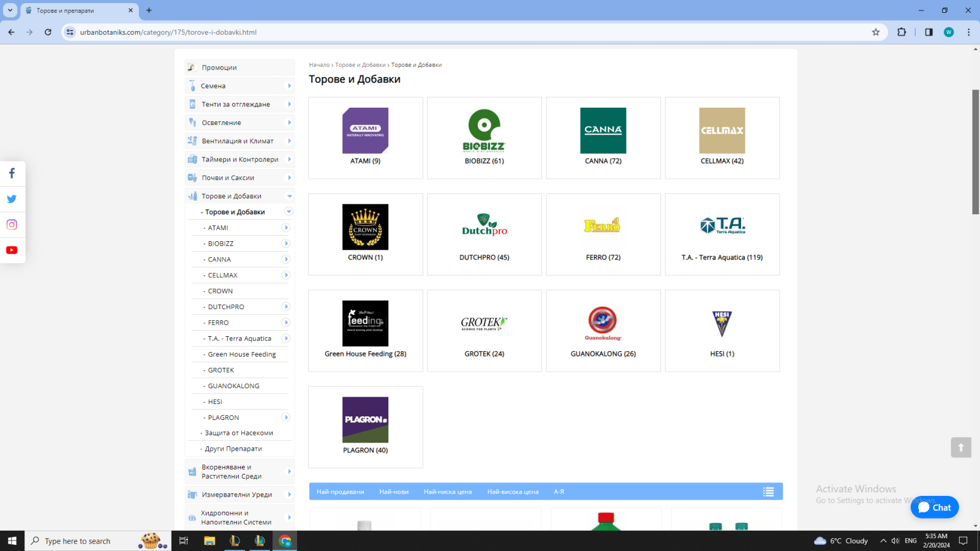
Task: Expand the Семена category arrow
Action: coord(289,86)
